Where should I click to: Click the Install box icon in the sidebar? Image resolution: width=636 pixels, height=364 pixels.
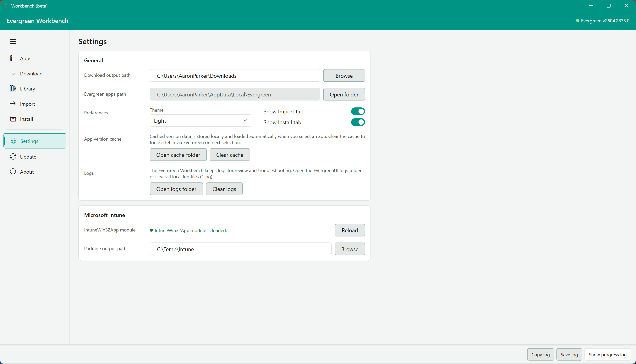pyautogui.click(x=13, y=119)
